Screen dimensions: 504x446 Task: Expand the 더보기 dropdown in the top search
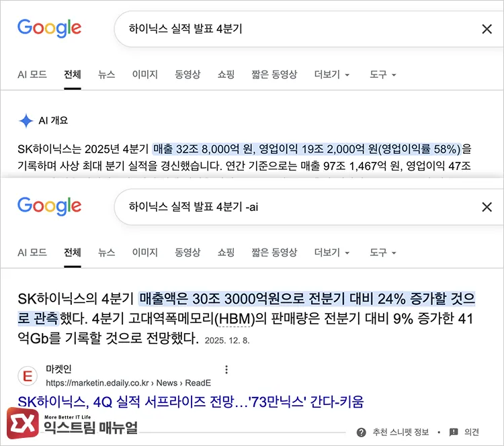(332, 75)
